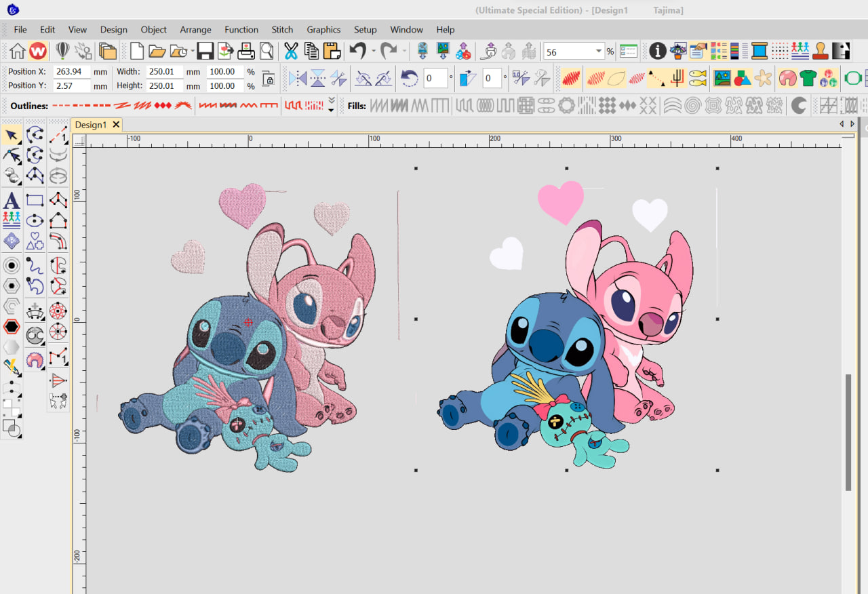
Task: Click the rubber stamp icon
Action: click(x=821, y=51)
